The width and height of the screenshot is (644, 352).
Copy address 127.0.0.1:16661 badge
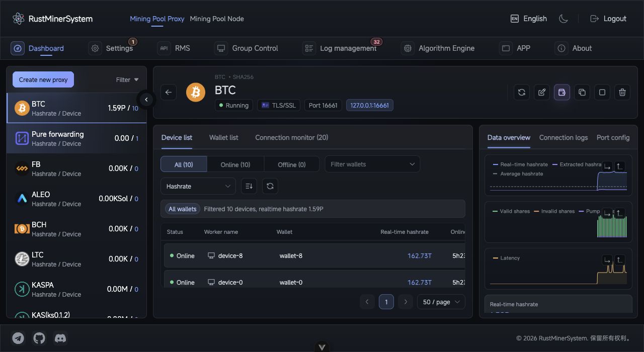tap(370, 105)
